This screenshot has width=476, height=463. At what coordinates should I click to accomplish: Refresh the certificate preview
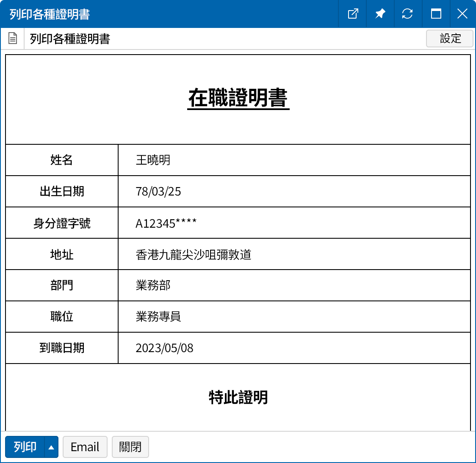(407, 14)
